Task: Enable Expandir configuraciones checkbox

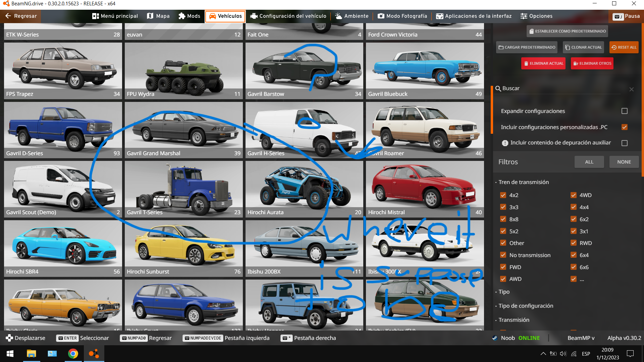Action: click(624, 111)
